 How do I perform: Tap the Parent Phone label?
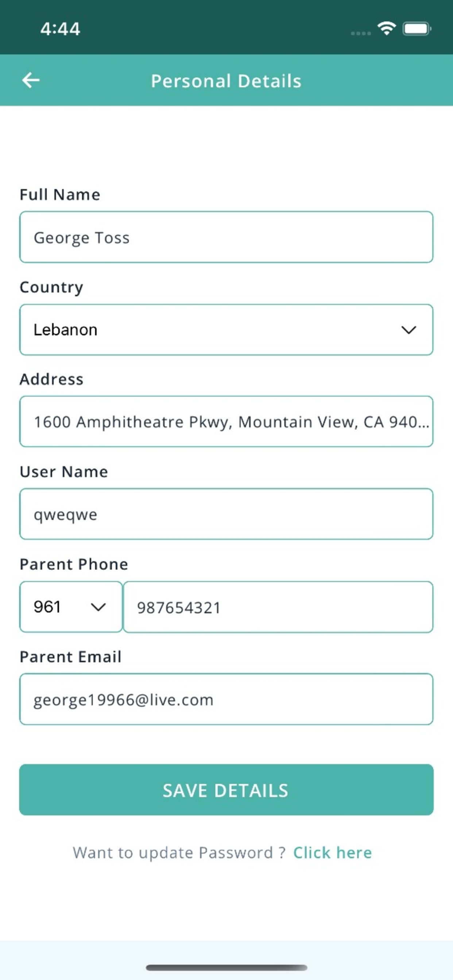[74, 564]
